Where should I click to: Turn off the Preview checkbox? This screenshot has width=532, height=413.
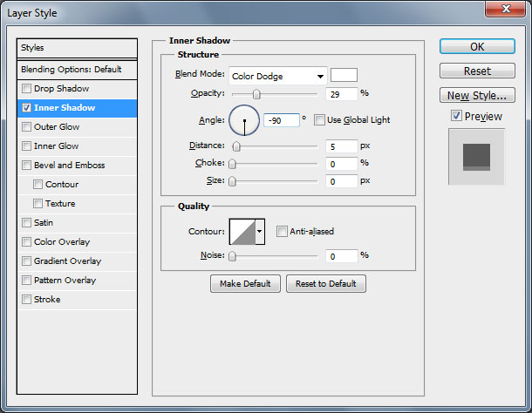[456, 116]
